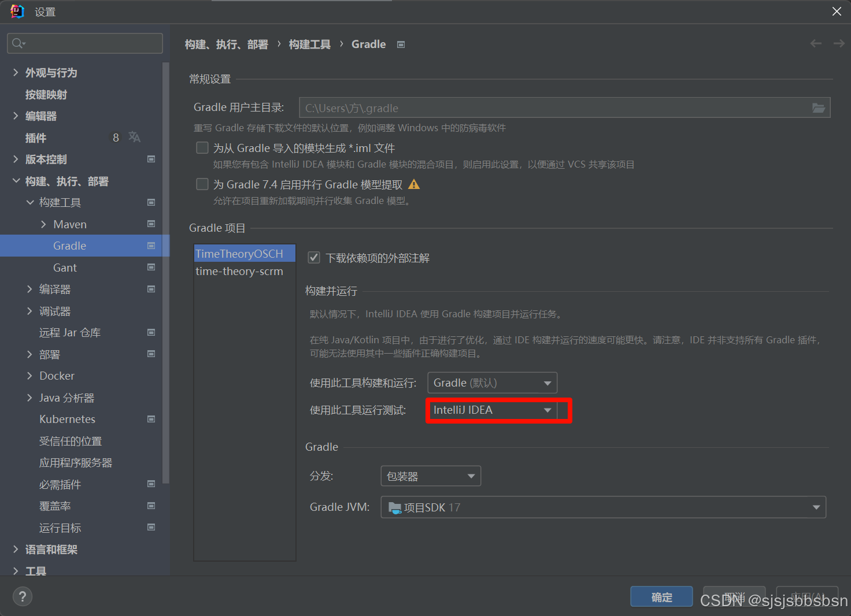Image resolution: width=851 pixels, height=616 pixels.
Task: Click the project-level icon on Gant row
Action: tap(151, 267)
